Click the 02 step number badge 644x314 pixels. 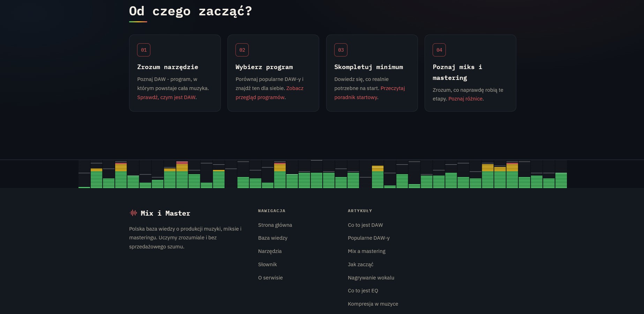click(x=242, y=50)
